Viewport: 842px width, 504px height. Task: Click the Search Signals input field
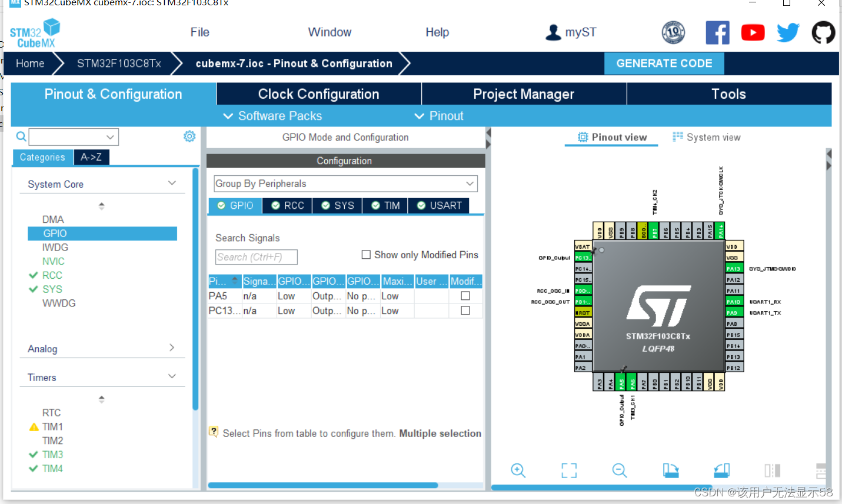256,257
